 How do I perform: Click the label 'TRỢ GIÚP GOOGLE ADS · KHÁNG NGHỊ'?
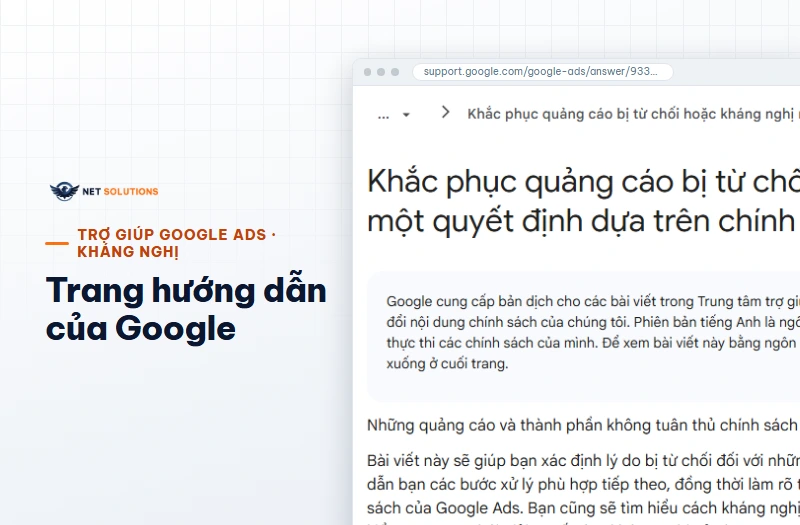[177, 243]
